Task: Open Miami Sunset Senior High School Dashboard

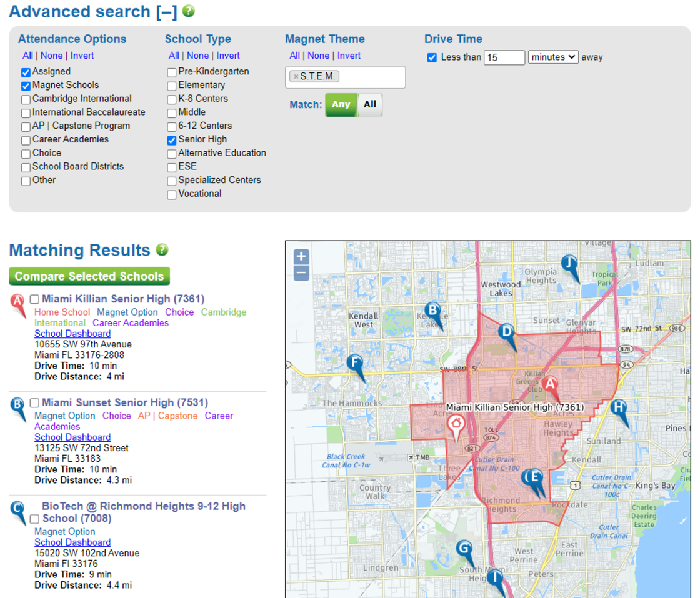Action: 72,437
